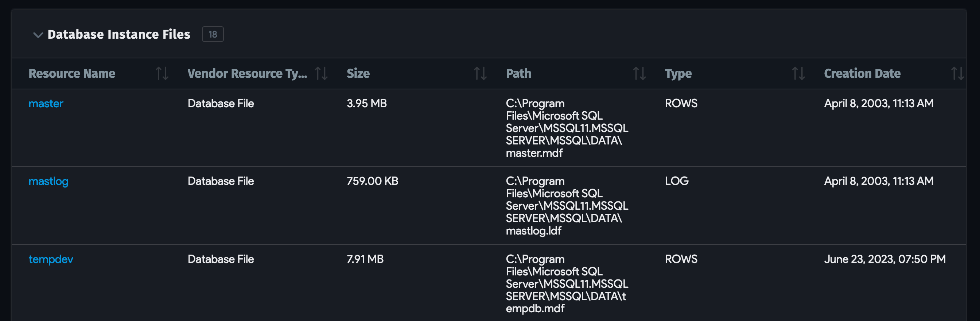Click the sort icon beside Resource Name
The height and width of the screenshot is (321, 980).
(162, 73)
